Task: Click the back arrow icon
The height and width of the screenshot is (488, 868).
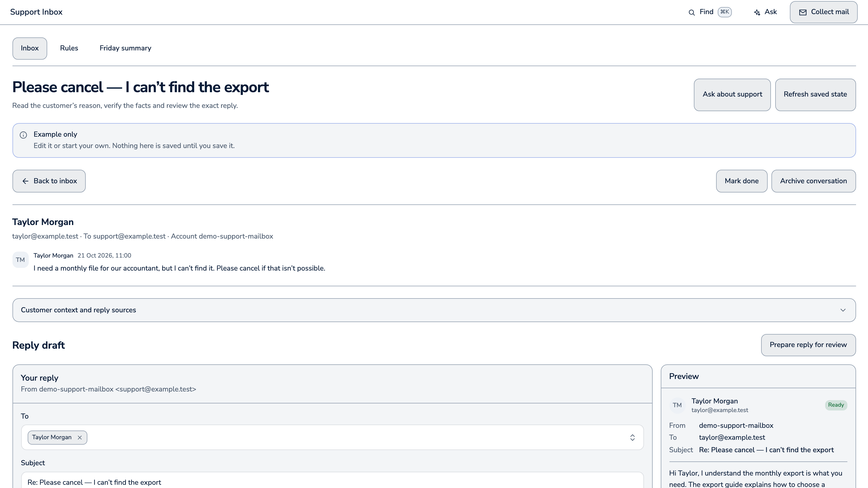Action: [25, 181]
